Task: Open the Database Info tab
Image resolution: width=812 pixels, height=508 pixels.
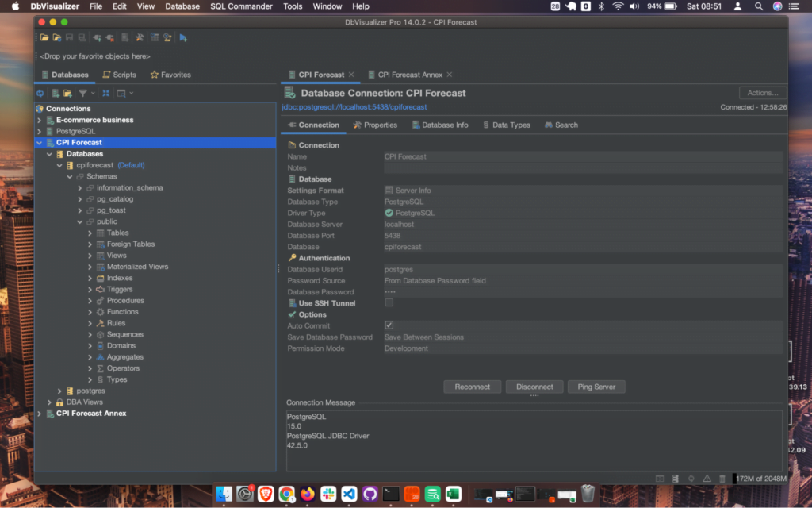Action: (x=440, y=125)
